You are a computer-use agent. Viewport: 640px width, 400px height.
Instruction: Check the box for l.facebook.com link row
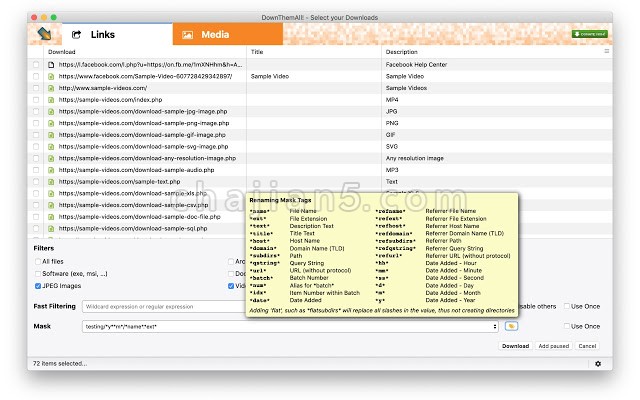click(x=36, y=64)
